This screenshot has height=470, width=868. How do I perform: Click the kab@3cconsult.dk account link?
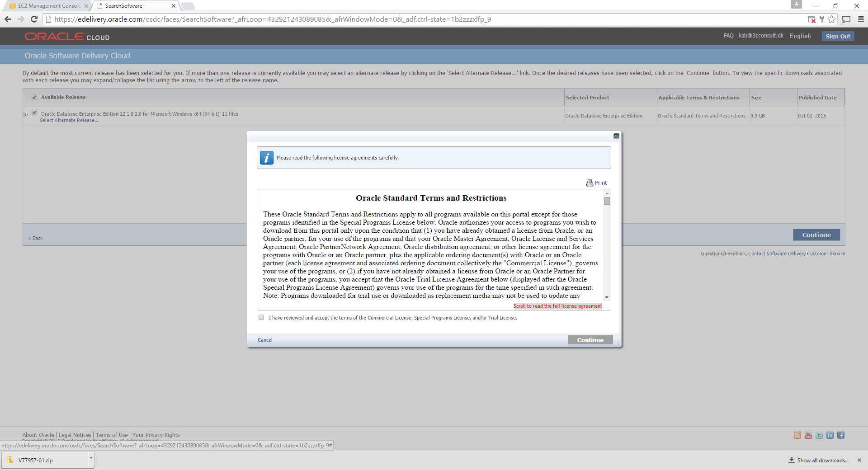coord(761,36)
